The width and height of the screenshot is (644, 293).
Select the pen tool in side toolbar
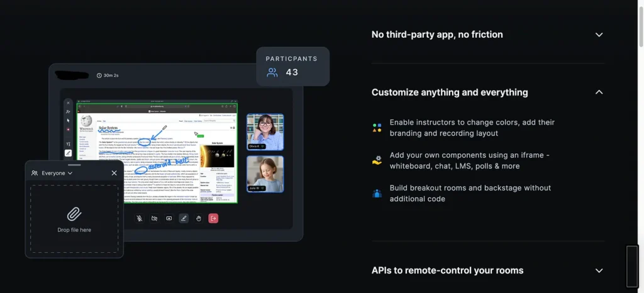(69, 153)
